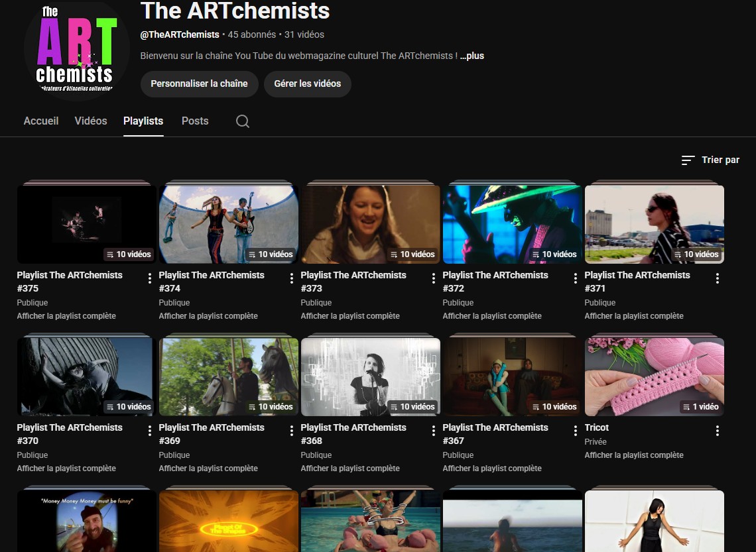Viewport: 756px width, 552px height.
Task: Open the Money Money Money thumbnail
Action: pyautogui.click(x=86, y=521)
